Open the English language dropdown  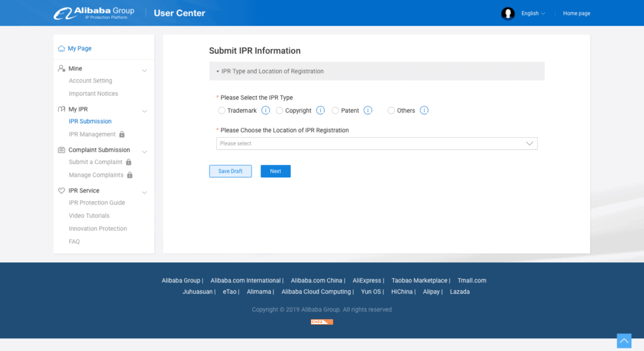coord(533,13)
